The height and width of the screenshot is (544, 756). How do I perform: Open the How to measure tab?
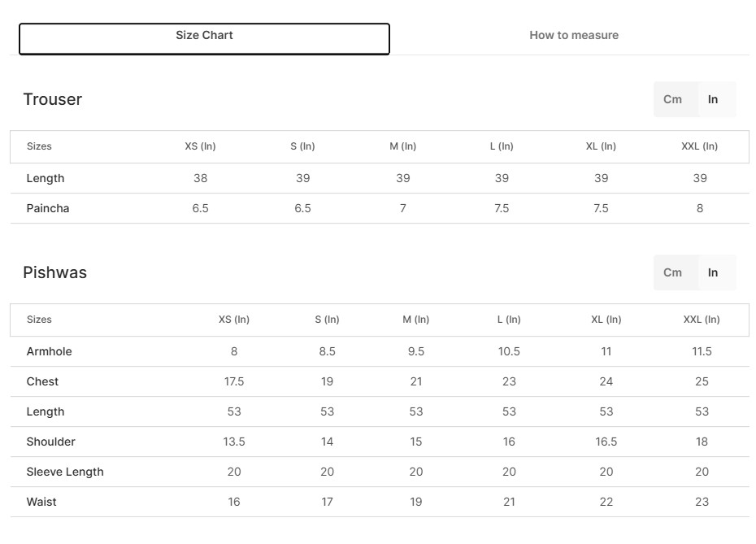tap(573, 36)
